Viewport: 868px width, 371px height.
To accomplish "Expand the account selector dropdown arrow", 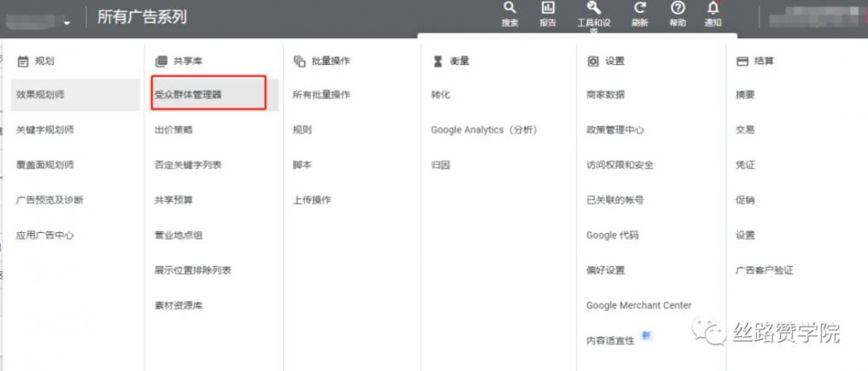I will pyautogui.click(x=68, y=23).
